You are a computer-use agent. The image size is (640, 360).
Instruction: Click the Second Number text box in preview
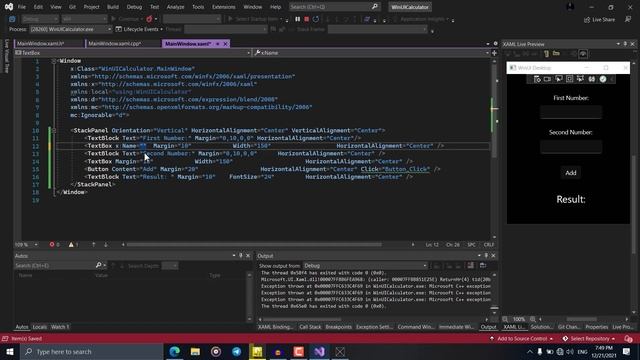click(571, 147)
